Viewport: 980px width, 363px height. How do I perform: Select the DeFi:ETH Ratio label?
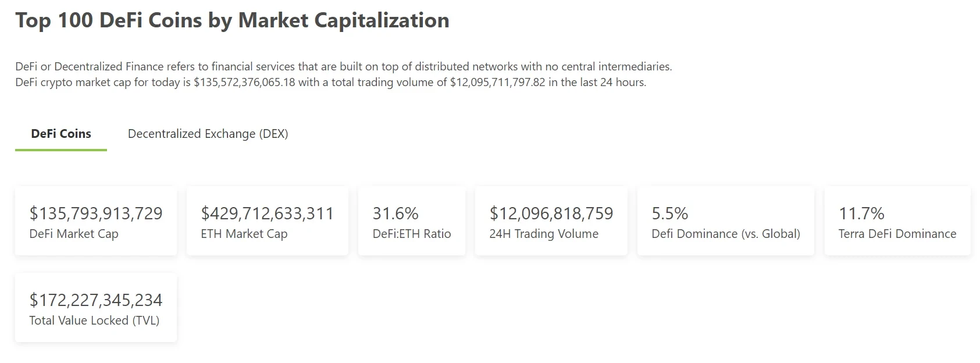click(412, 234)
